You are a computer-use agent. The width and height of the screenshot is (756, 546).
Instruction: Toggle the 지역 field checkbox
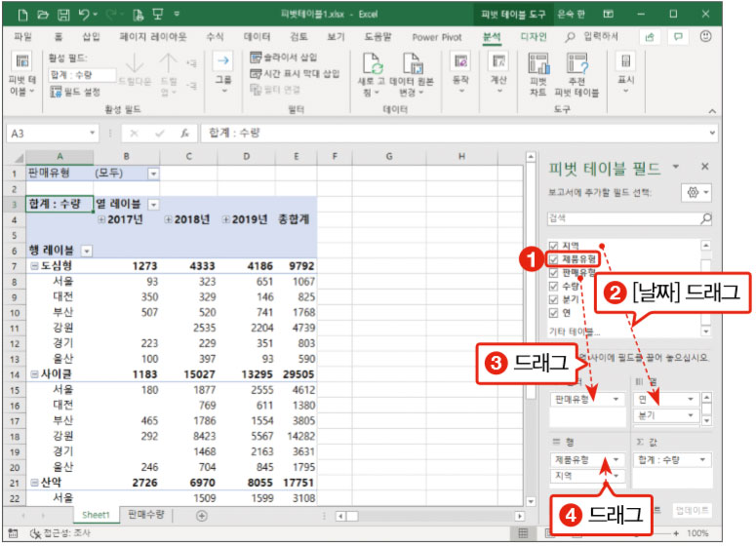pyautogui.click(x=553, y=246)
